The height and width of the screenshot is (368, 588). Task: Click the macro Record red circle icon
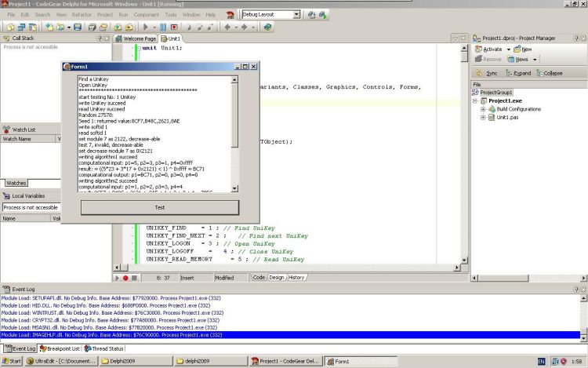click(x=125, y=278)
